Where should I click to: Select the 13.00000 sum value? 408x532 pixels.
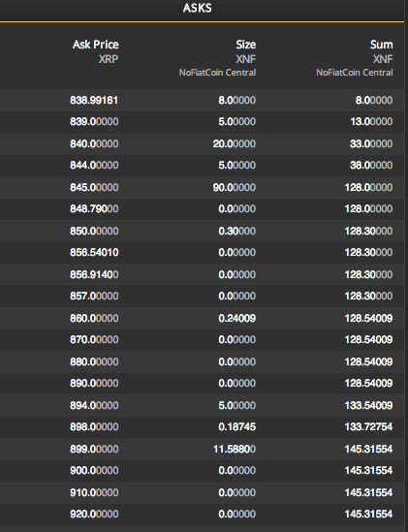(x=372, y=121)
